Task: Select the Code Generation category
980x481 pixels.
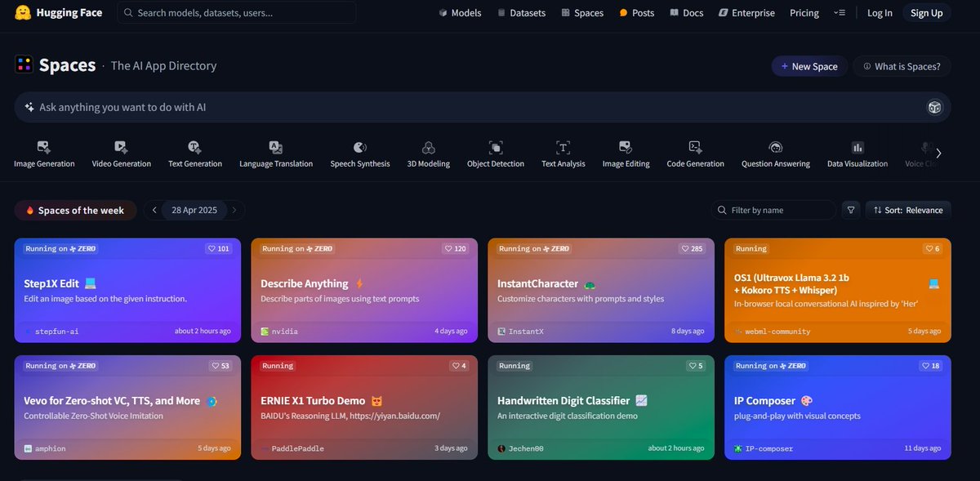Action: pyautogui.click(x=695, y=154)
